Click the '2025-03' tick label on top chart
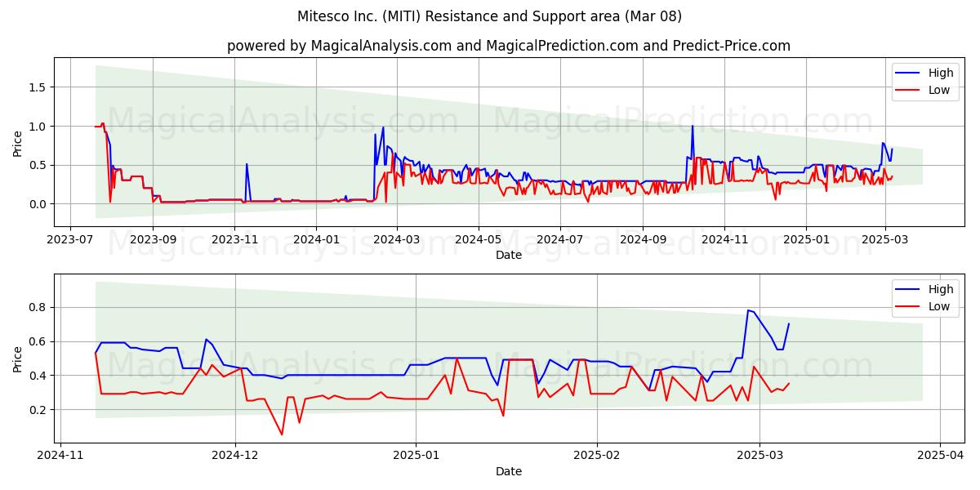The image size is (980, 490). (885, 239)
